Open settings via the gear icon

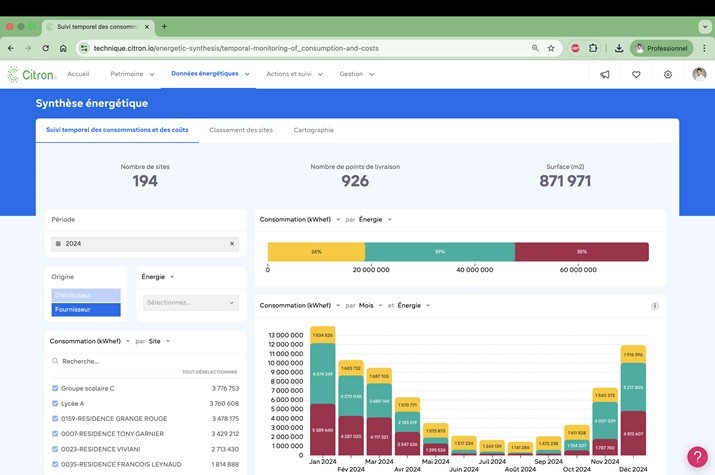(x=668, y=74)
